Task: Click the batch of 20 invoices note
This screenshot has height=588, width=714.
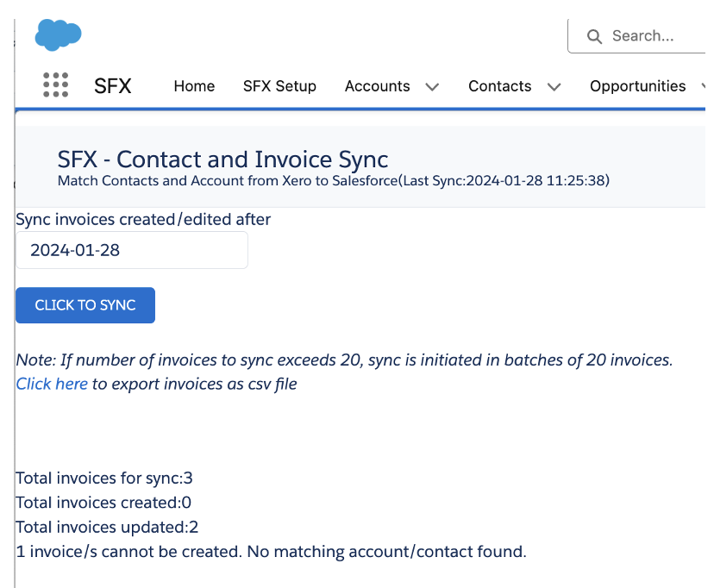Action: pyautogui.click(x=344, y=360)
